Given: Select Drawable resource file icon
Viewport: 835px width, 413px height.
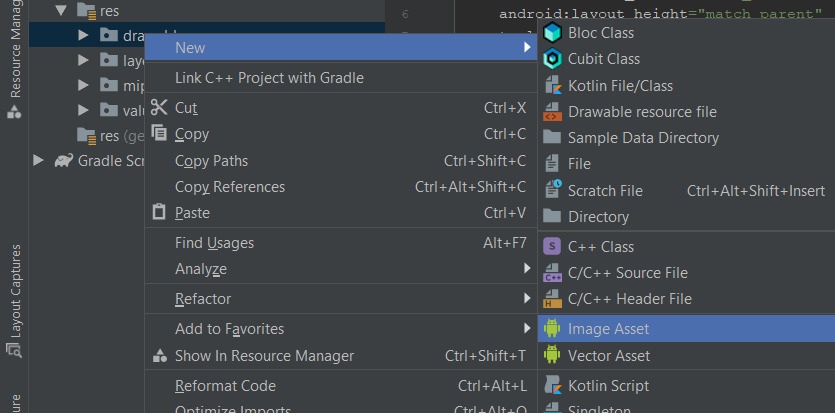Looking at the screenshot, I should 552,112.
